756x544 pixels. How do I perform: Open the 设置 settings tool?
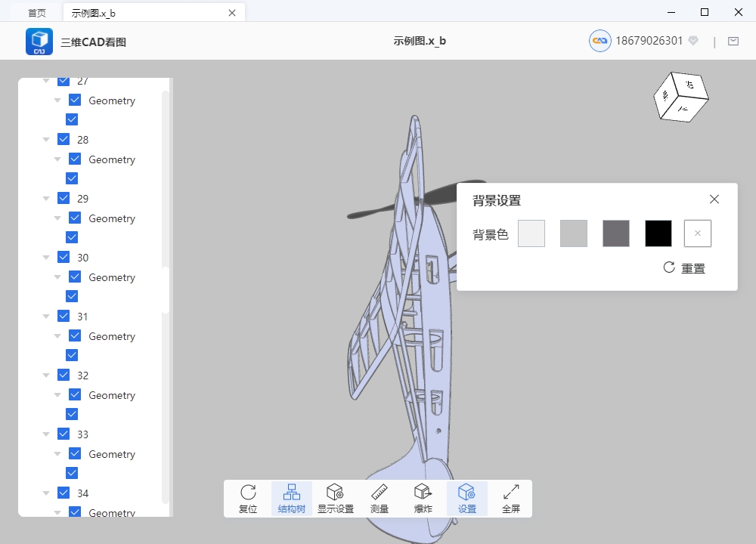[466, 499]
